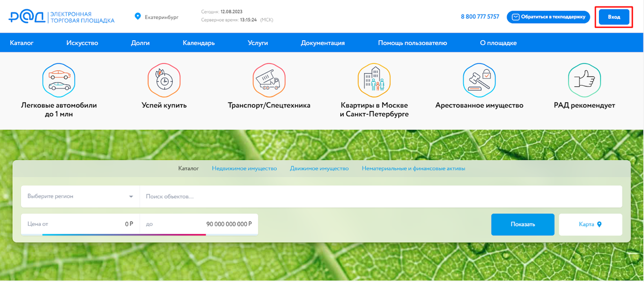The width and height of the screenshot is (644, 282).
Task: Click the Арестованное имущество label text
Action: point(479,106)
